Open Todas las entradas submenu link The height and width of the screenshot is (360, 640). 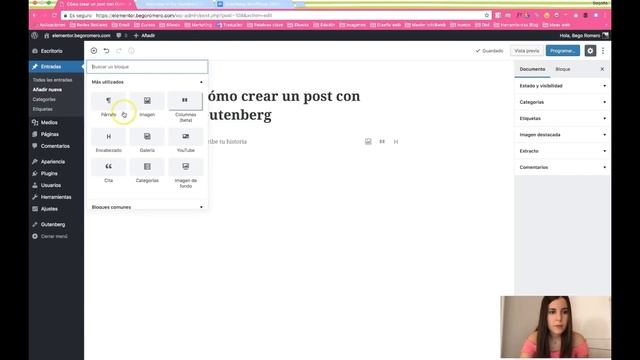[x=52, y=80]
